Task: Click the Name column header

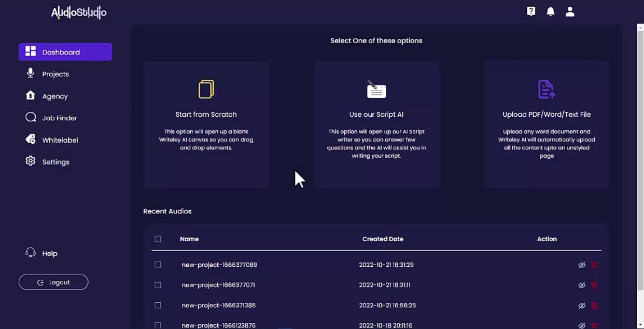Action: click(189, 239)
